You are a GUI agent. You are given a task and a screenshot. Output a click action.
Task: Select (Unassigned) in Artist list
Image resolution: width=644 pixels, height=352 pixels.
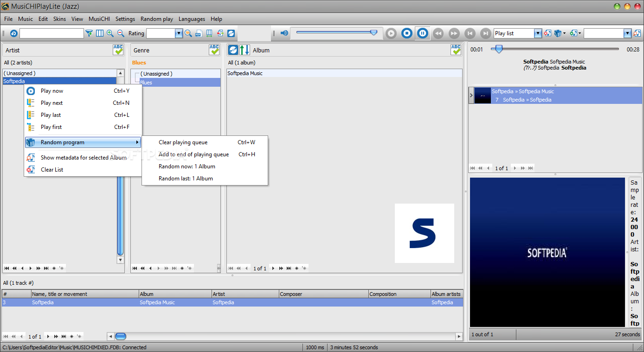point(59,73)
